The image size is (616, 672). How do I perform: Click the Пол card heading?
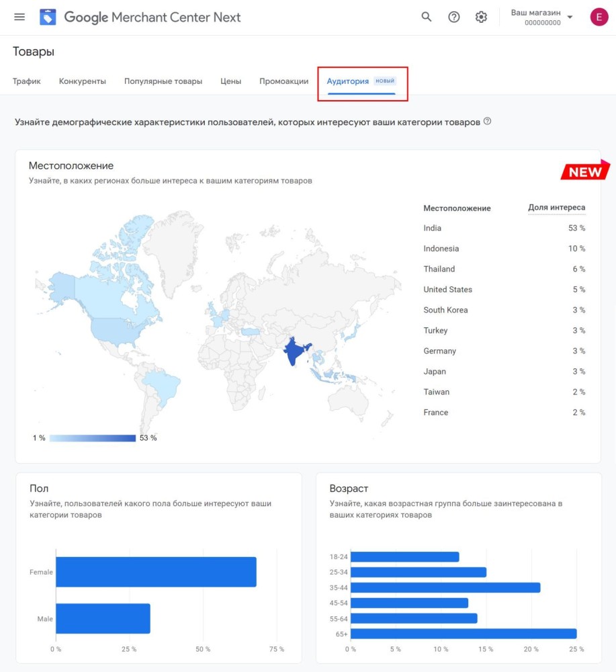point(39,489)
